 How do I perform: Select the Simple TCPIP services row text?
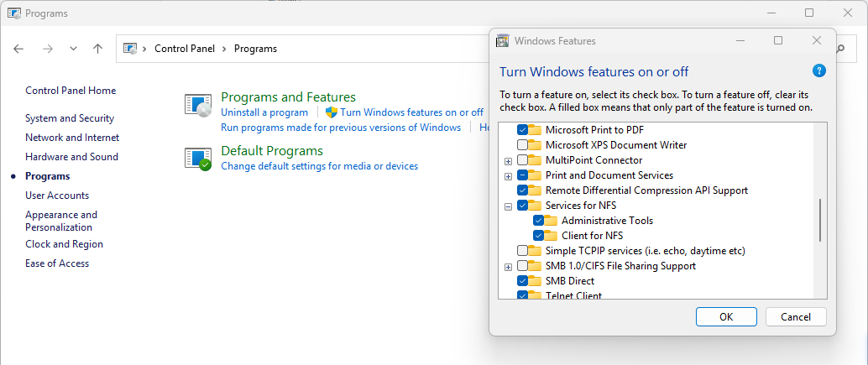tap(646, 251)
